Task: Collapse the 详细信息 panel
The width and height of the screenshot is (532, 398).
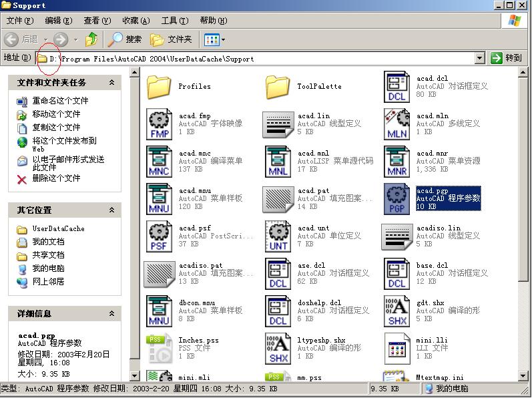Action: coord(111,313)
